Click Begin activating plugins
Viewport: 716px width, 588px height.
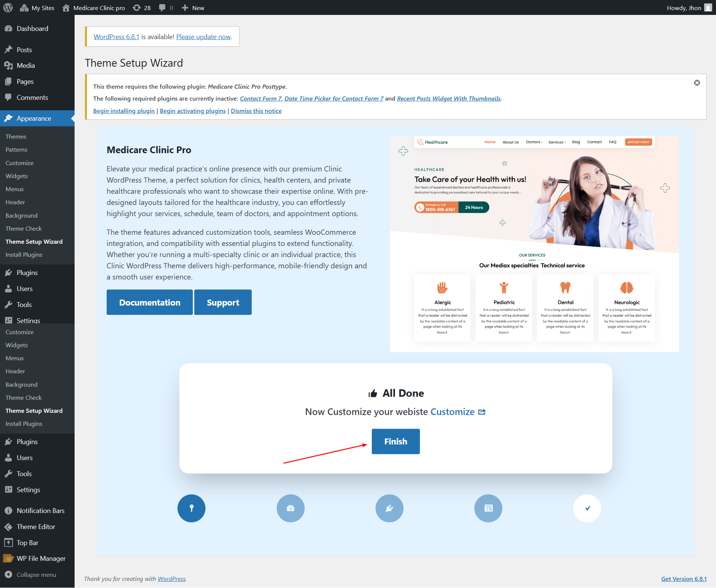click(x=193, y=111)
